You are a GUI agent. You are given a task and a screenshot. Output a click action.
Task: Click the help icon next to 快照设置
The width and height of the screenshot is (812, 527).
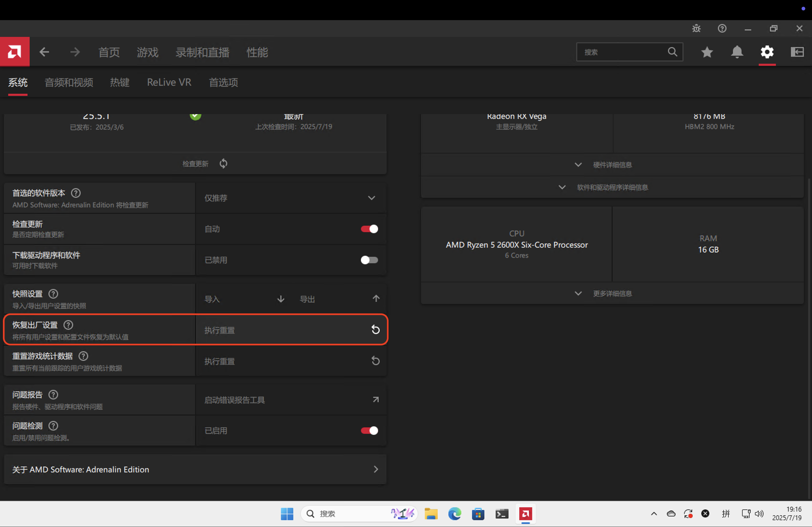pyautogui.click(x=53, y=294)
